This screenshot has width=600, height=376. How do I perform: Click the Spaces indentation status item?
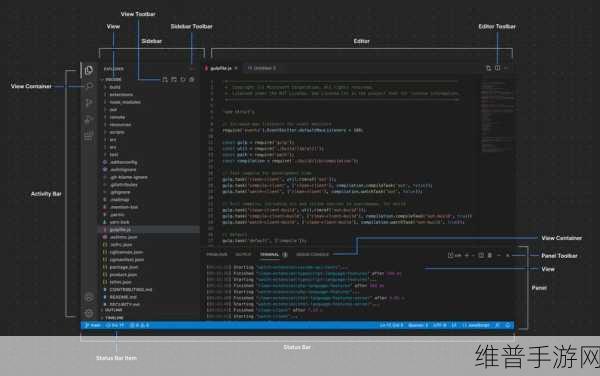coord(418,326)
